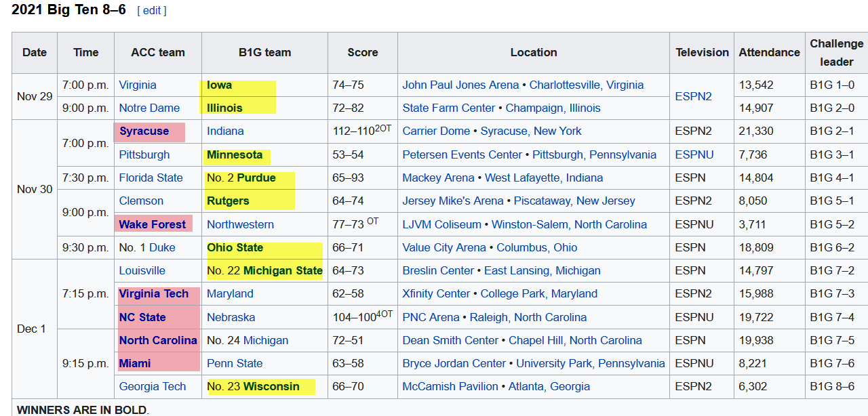Image resolution: width=868 pixels, height=416 pixels.
Task: Open the Value City Arena link
Action: pos(444,247)
